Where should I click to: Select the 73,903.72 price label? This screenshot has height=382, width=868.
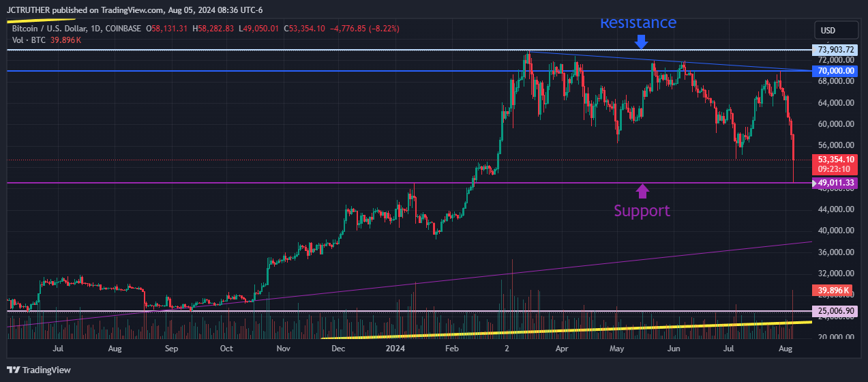point(836,50)
